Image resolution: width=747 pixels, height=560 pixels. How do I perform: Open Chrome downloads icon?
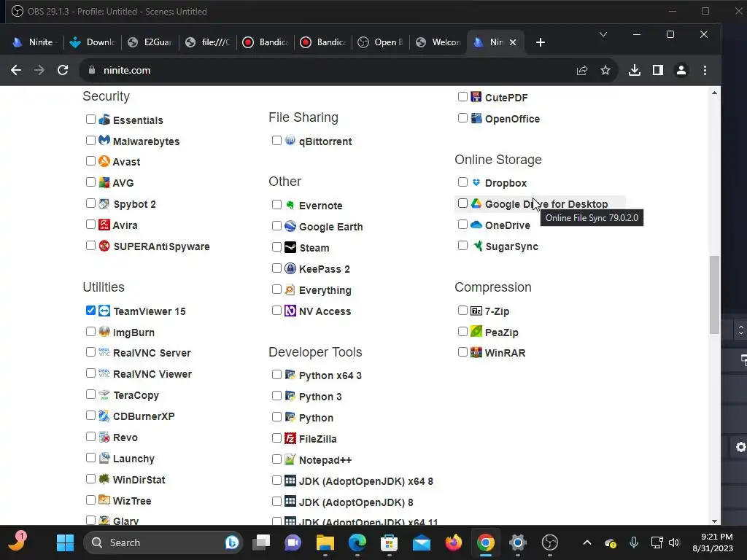point(634,71)
